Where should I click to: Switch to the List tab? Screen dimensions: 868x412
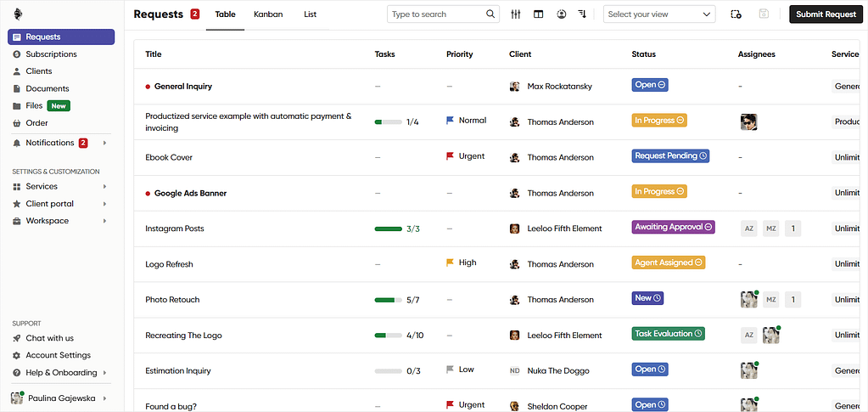point(310,14)
